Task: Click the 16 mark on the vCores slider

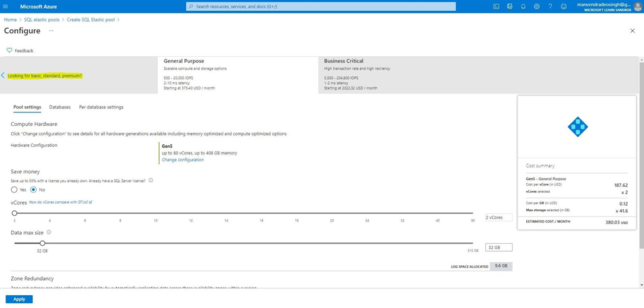Action: [261, 221]
